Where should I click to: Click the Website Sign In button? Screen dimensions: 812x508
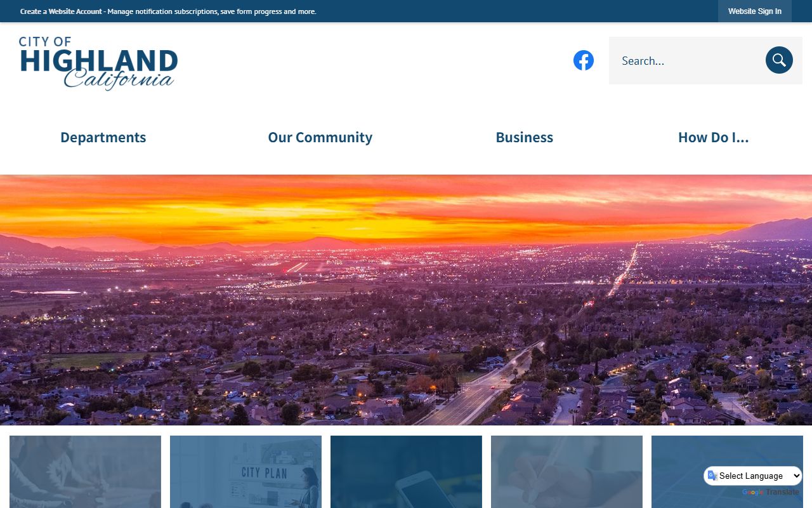pos(755,11)
